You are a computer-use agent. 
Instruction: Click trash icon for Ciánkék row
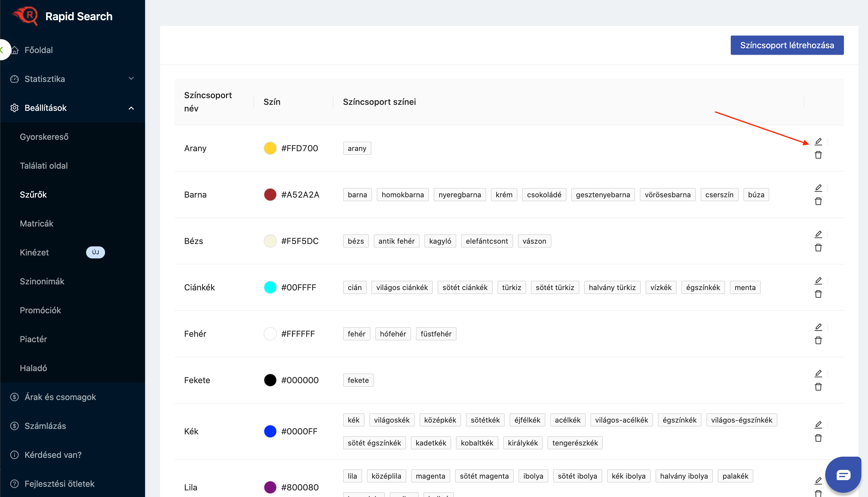(818, 294)
